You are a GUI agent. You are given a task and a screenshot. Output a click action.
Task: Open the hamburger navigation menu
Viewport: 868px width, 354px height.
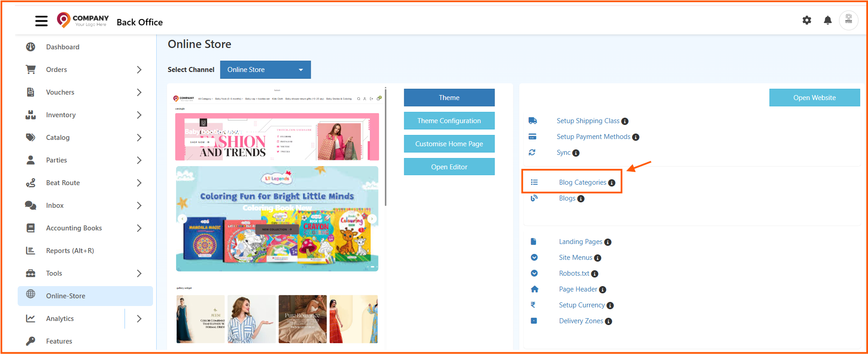click(41, 21)
